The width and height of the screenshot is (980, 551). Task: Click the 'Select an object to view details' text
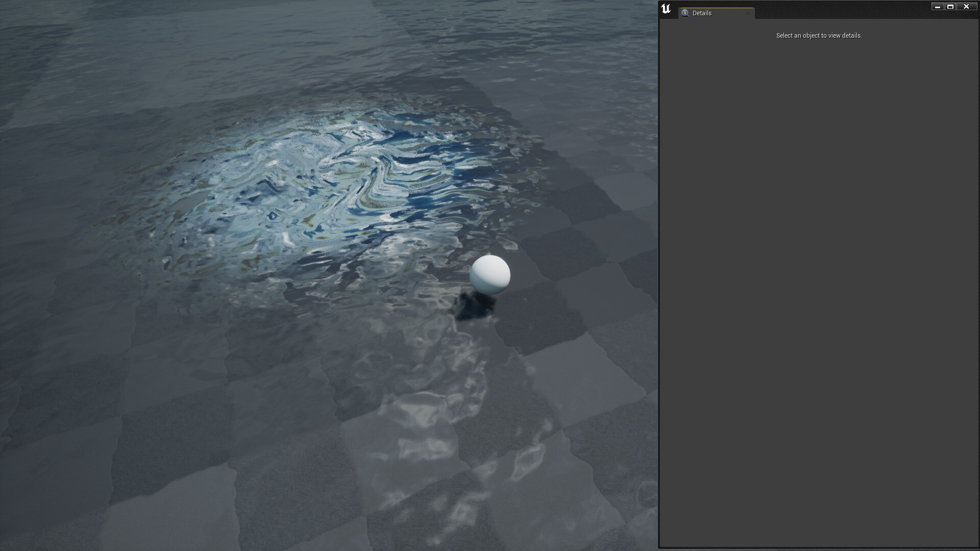pyautogui.click(x=819, y=36)
